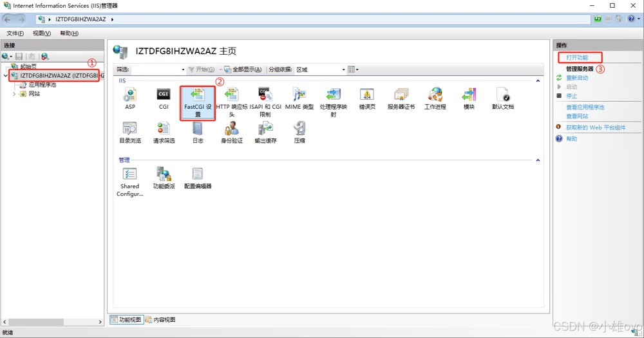Collapse the IIS group section
Image resolution: width=644 pixels, height=338 pixels.
[538, 80]
